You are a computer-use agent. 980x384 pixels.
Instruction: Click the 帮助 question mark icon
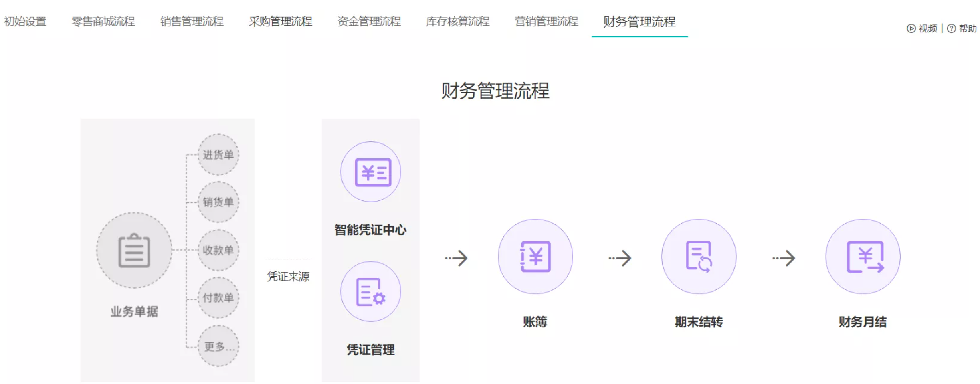(x=951, y=28)
